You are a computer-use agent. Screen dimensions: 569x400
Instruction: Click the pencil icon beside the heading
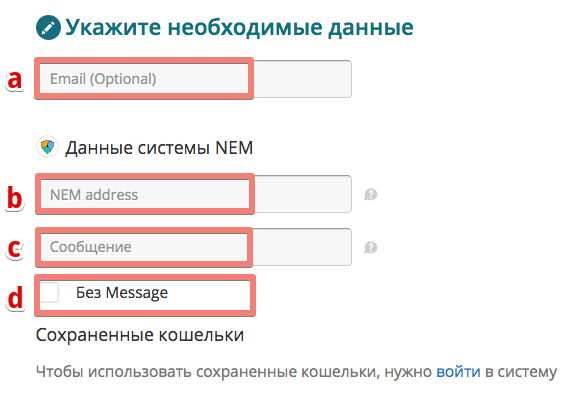click(48, 28)
